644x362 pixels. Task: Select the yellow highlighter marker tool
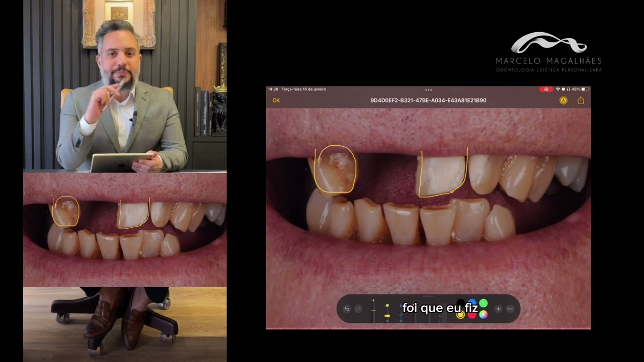pyautogui.click(x=387, y=313)
